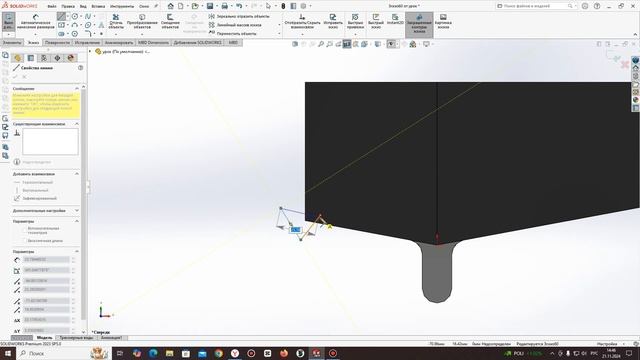Open a file with folder icon
640x360 pixels.
pos(195,6)
